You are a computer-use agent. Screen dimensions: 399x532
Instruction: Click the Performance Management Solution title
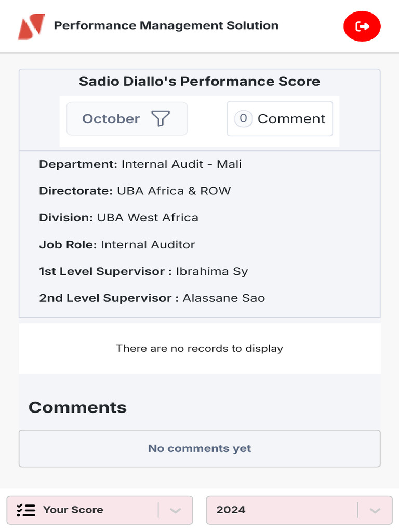point(166,25)
